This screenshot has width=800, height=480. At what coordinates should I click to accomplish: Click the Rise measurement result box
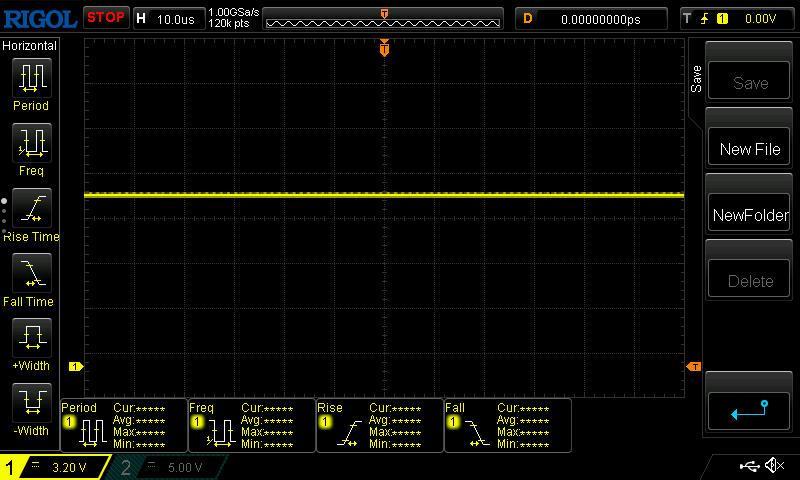click(x=379, y=425)
